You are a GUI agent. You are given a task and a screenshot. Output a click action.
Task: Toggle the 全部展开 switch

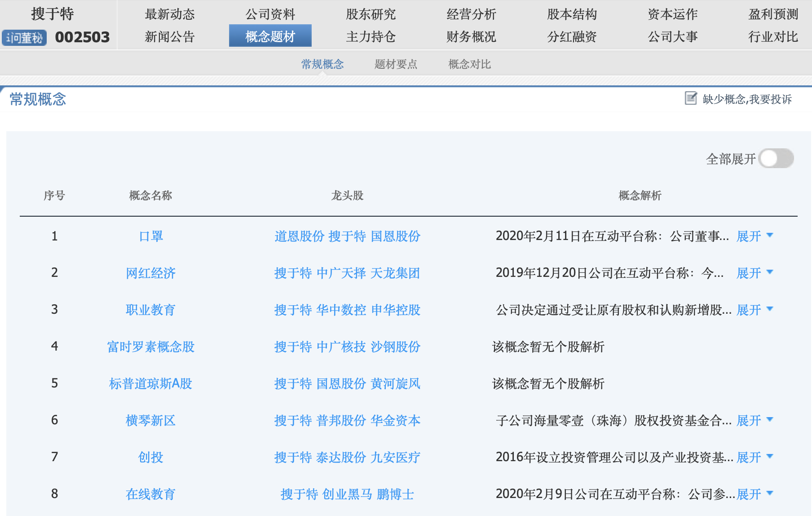(x=777, y=158)
